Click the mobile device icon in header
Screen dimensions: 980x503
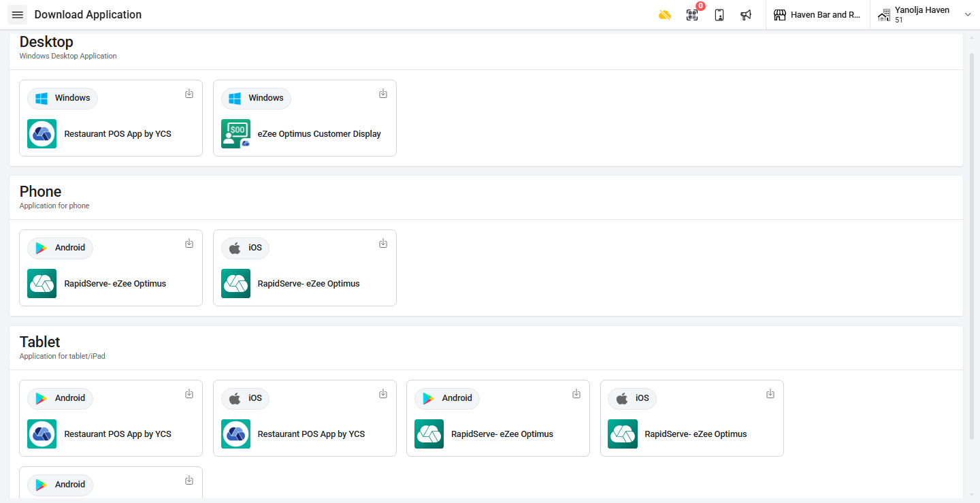[719, 15]
